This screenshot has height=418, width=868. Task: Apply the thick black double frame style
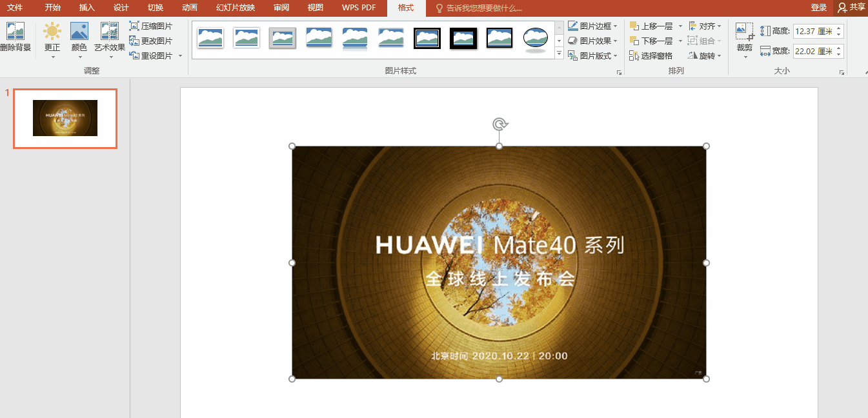[x=427, y=38]
